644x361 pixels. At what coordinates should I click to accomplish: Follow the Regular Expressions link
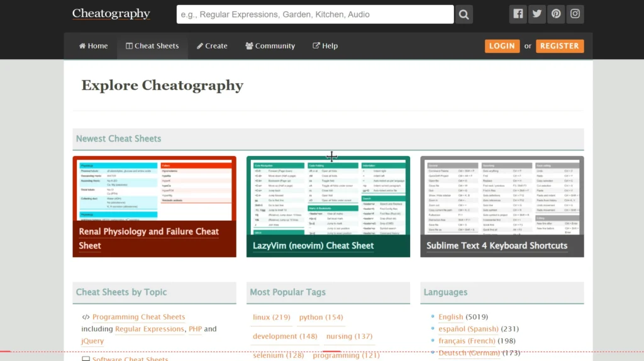point(150,329)
